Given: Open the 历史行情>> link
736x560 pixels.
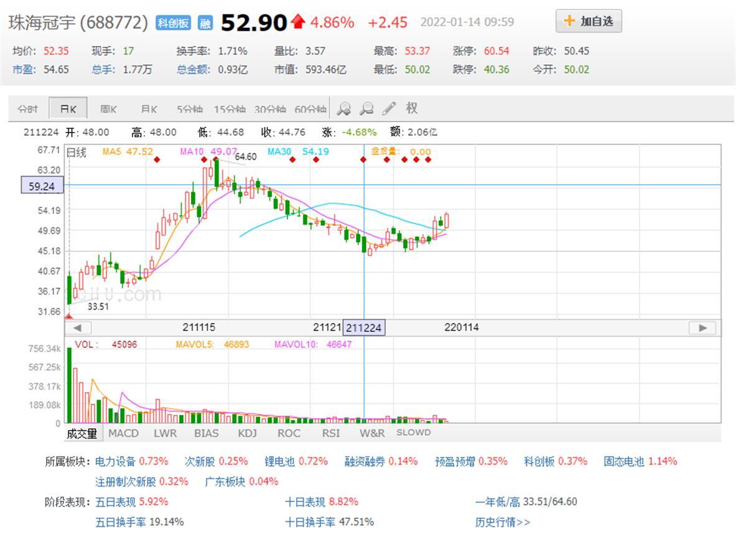Looking at the screenshot, I should coord(502,522).
